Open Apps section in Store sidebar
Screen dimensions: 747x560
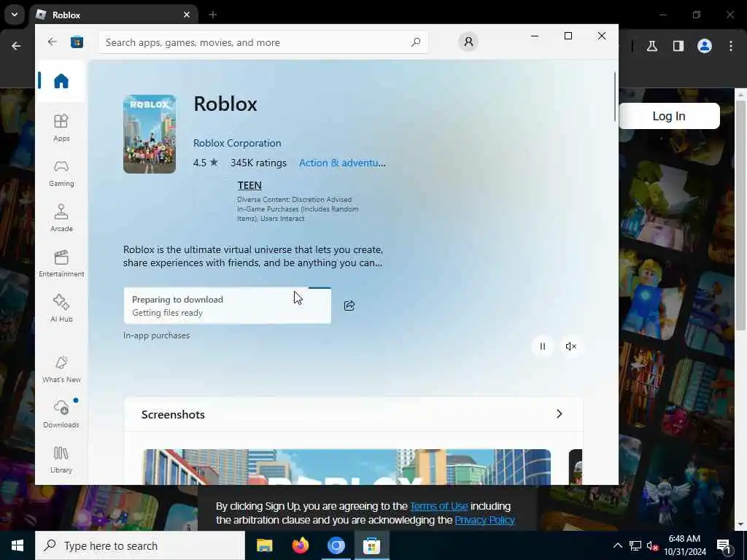[61, 128]
